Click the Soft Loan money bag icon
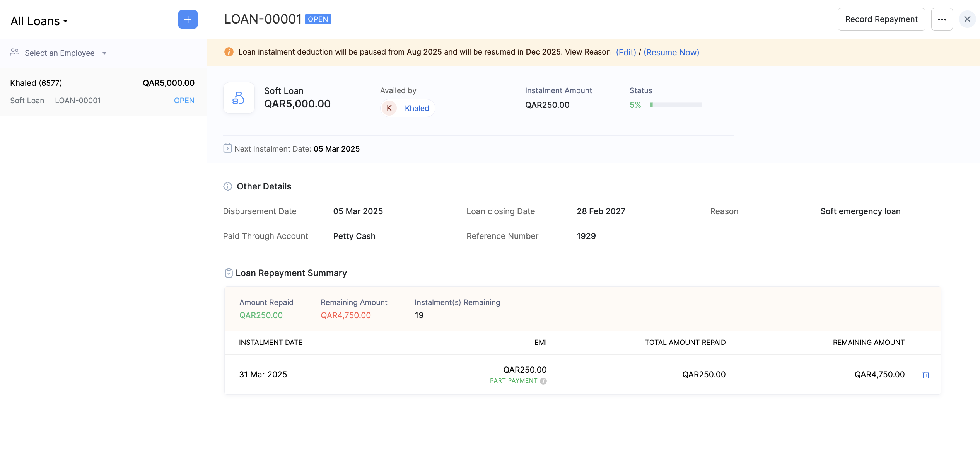This screenshot has height=450, width=980. tap(239, 98)
